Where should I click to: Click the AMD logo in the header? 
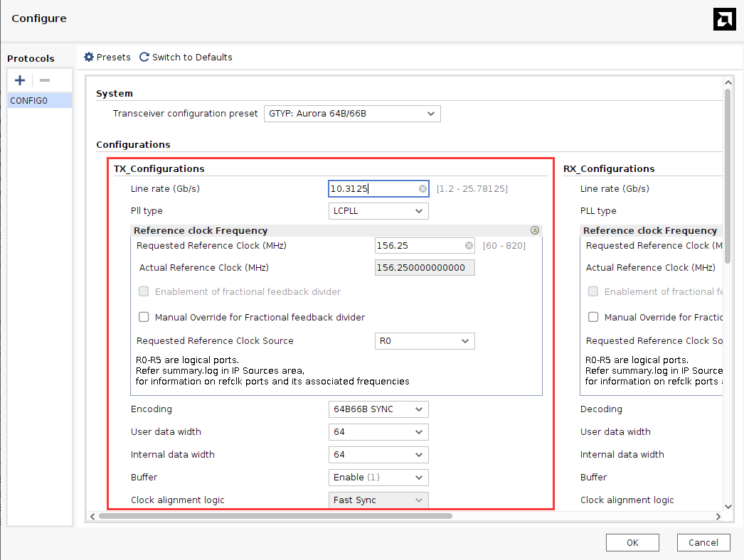pos(724,19)
